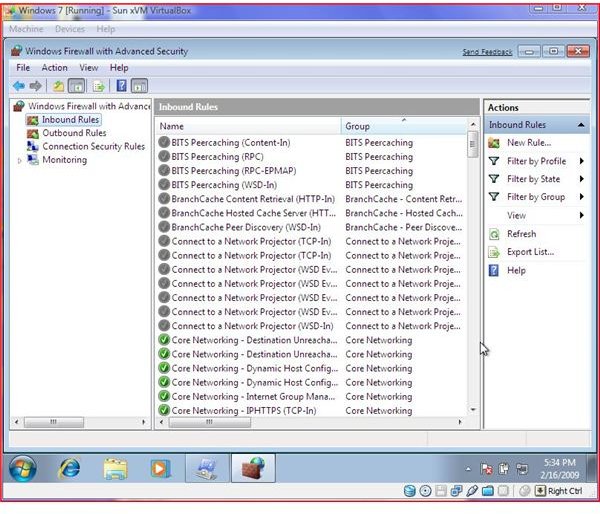Click New Rule... action
The height and width of the screenshot is (514, 600).
(529, 143)
